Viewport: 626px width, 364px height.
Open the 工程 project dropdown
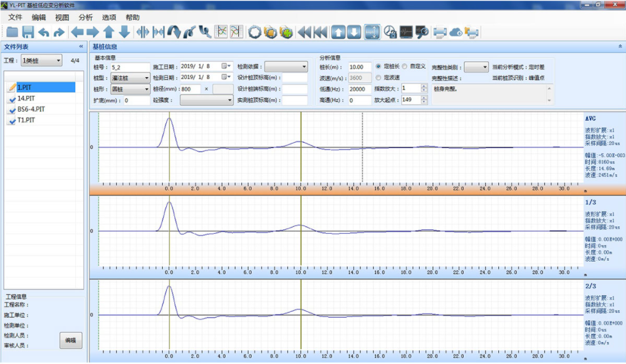[x=41, y=61]
